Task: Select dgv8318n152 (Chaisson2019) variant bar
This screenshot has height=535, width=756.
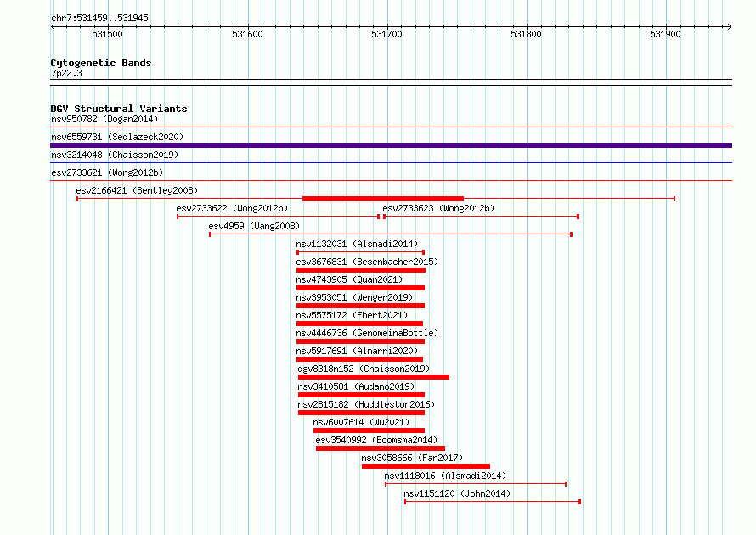Action: 374,377
